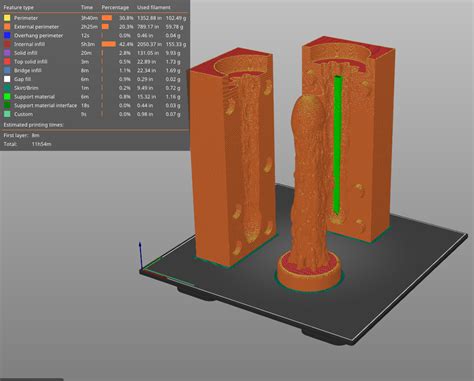The image size is (474, 381).
Task: Toggle the Support material interface label
Action: coord(45,105)
